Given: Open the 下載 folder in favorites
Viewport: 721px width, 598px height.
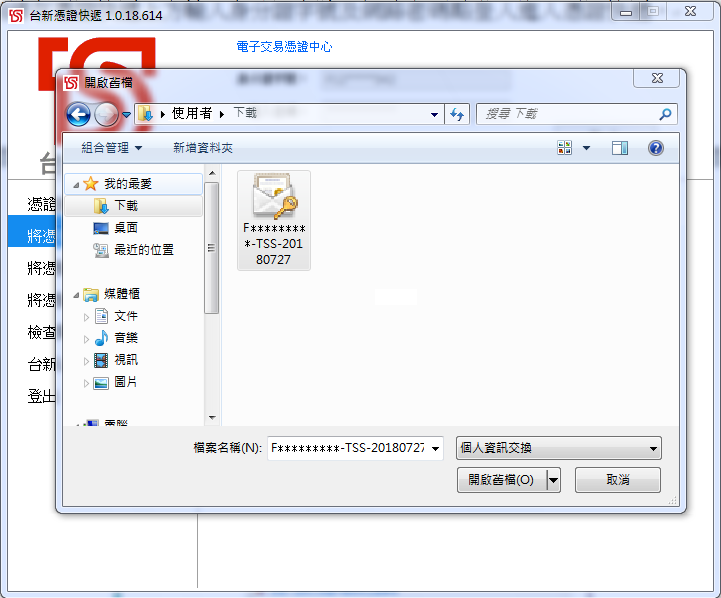Looking at the screenshot, I should click(125, 206).
